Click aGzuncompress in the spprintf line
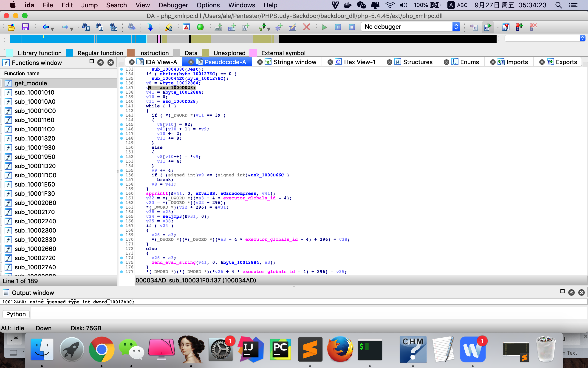The height and width of the screenshot is (368, 588). 238,193
